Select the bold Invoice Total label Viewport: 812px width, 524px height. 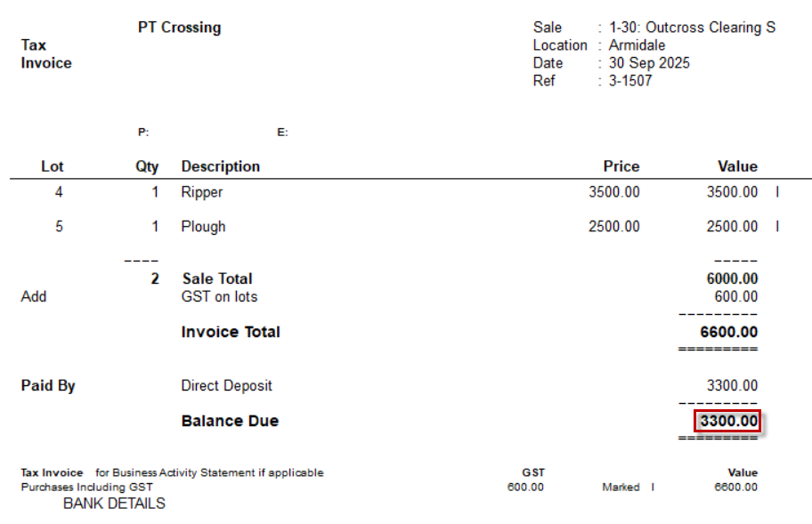pos(231,332)
